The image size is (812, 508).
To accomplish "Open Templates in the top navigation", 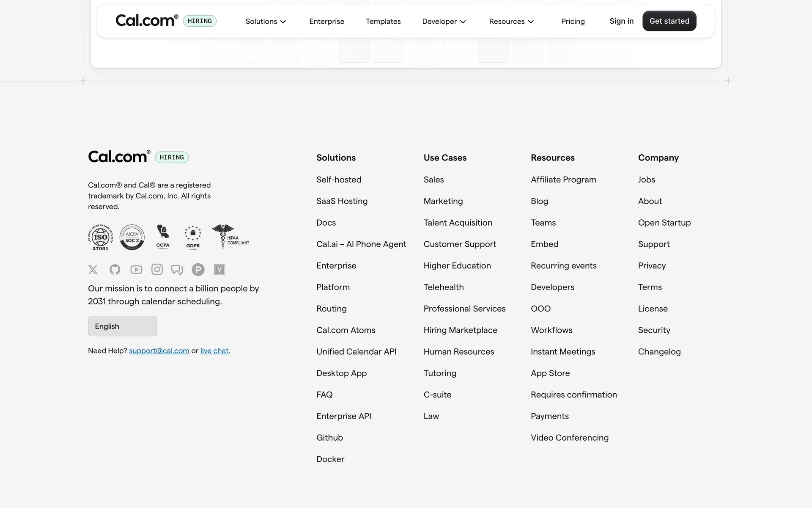I will [x=383, y=22].
